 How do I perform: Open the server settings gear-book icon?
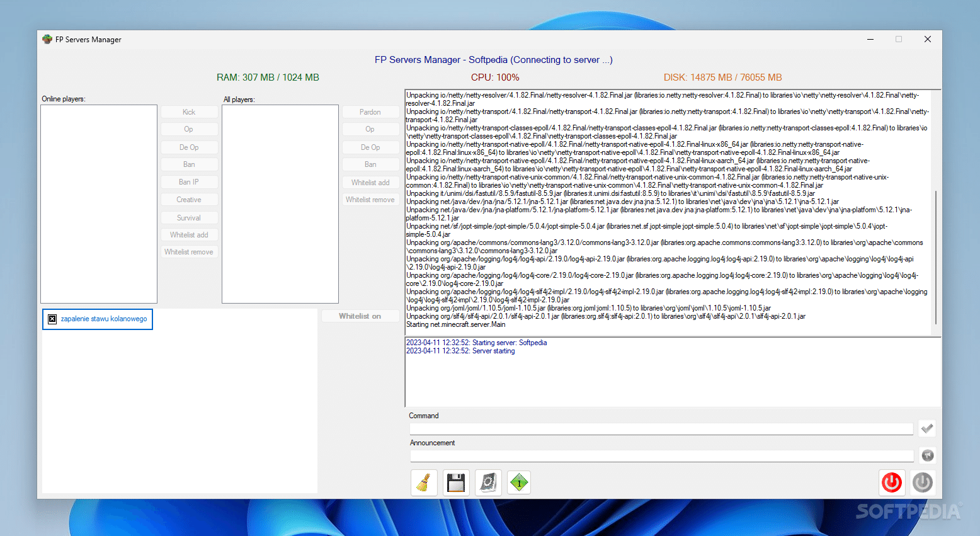pyautogui.click(x=488, y=483)
